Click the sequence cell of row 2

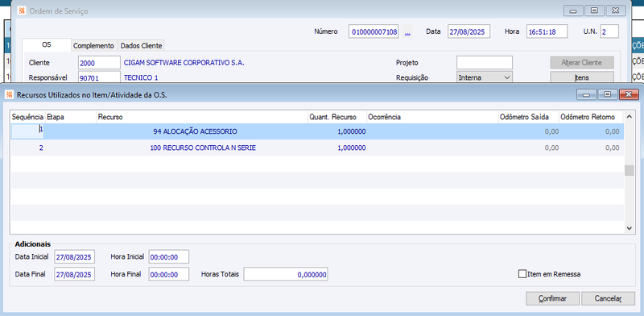click(x=27, y=148)
